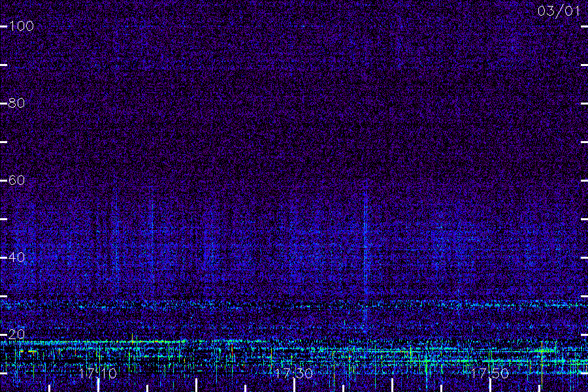Image resolution: width=588 pixels, height=392 pixels.
Task: Click the 17:30 time label
Action: point(293,373)
